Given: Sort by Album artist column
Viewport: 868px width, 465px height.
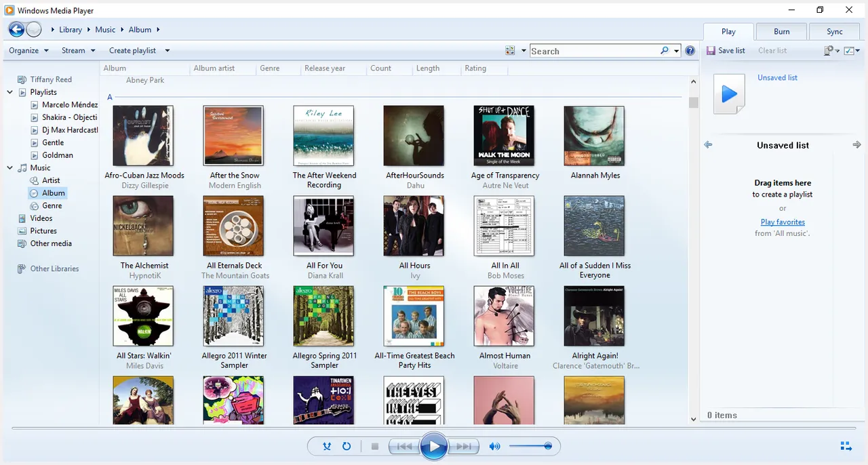Looking at the screenshot, I should (214, 68).
